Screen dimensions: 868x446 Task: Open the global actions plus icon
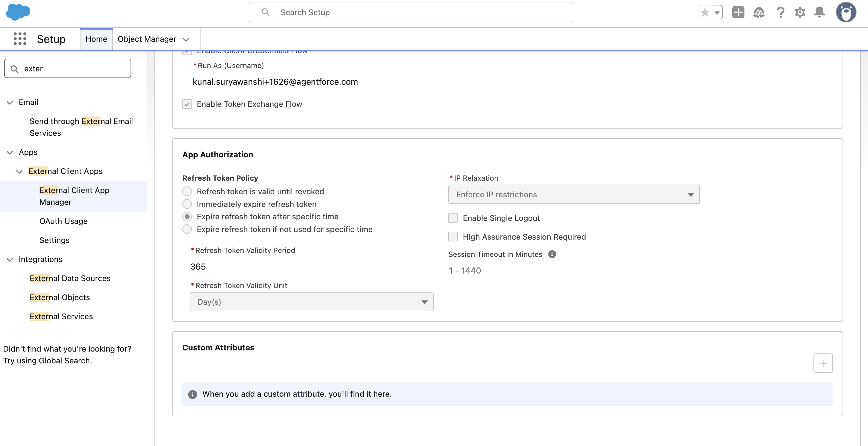click(x=738, y=12)
